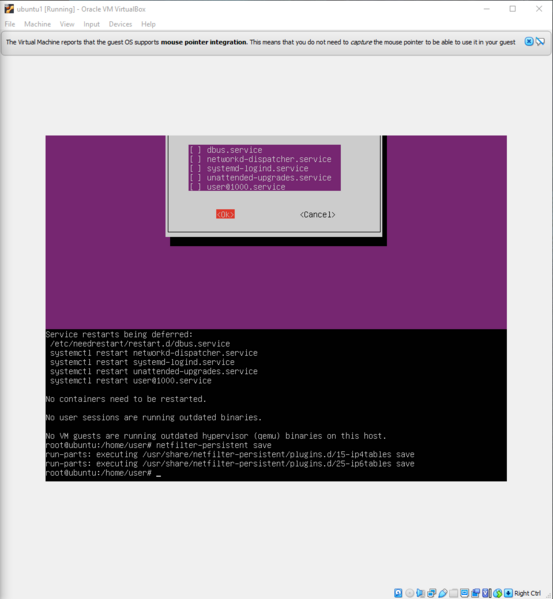This screenshot has width=553, height=599.
Task: Open the USB devices status icon
Action: pyautogui.click(x=443, y=593)
